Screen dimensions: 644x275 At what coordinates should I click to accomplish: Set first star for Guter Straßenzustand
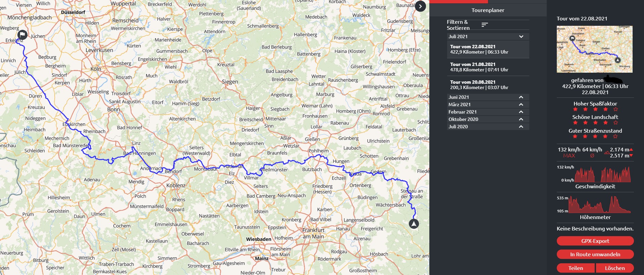(x=575, y=137)
